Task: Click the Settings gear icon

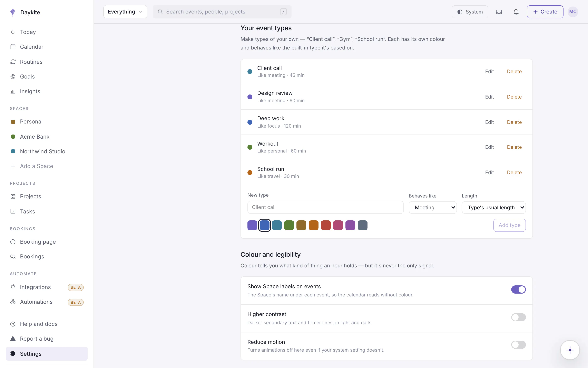Action: pyautogui.click(x=13, y=354)
